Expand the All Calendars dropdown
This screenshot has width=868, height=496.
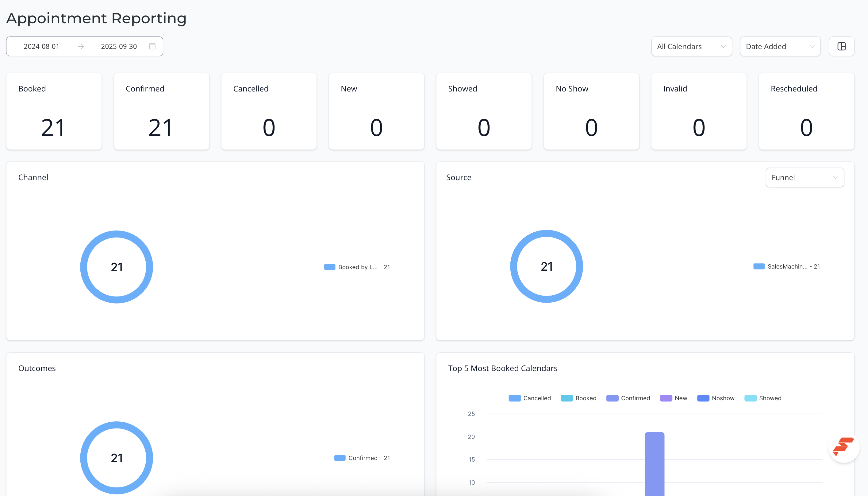click(x=691, y=46)
